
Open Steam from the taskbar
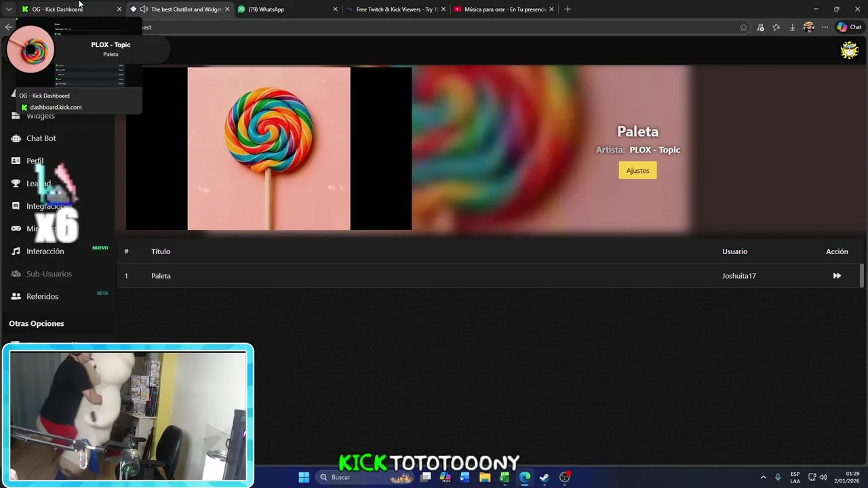544,477
